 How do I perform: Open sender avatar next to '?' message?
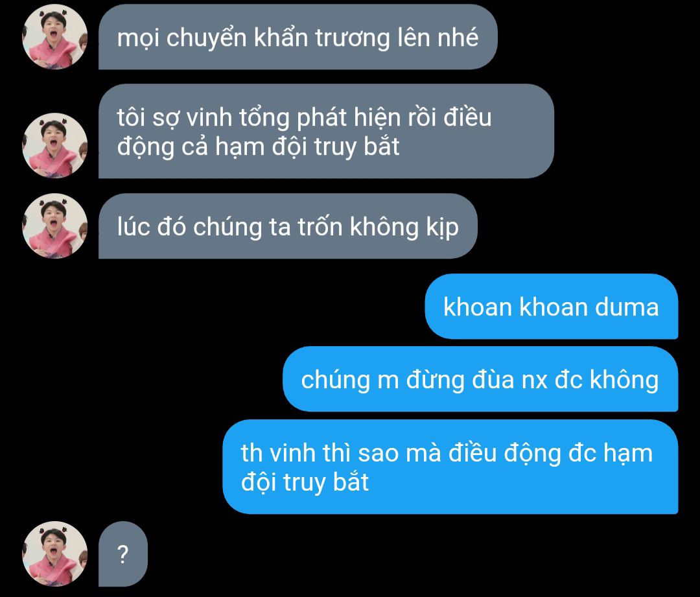(x=55, y=554)
